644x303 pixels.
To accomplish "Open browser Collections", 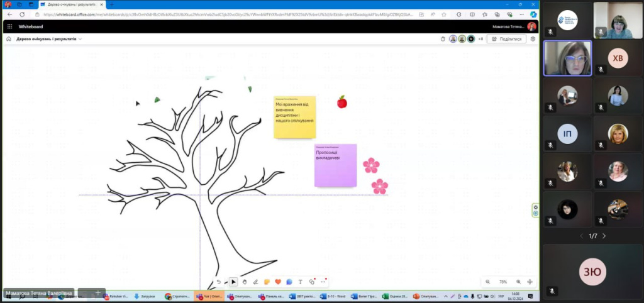I will pos(497,14).
